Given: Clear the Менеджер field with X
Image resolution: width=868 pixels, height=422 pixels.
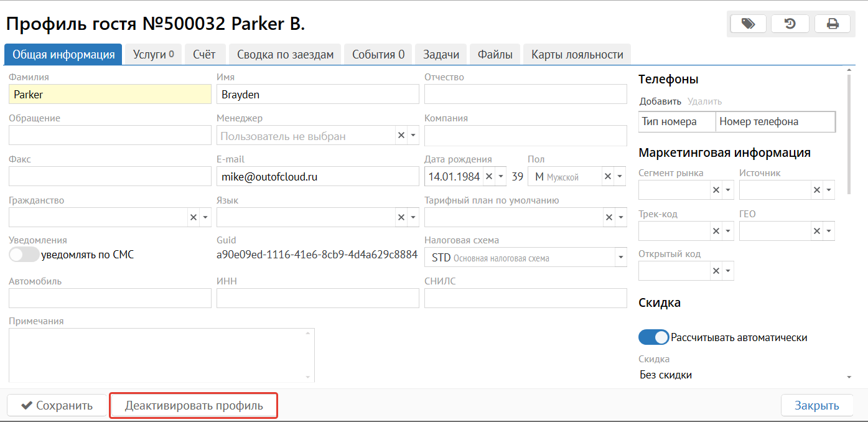Looking at the screenshot, I should click(x=401, y=136).
